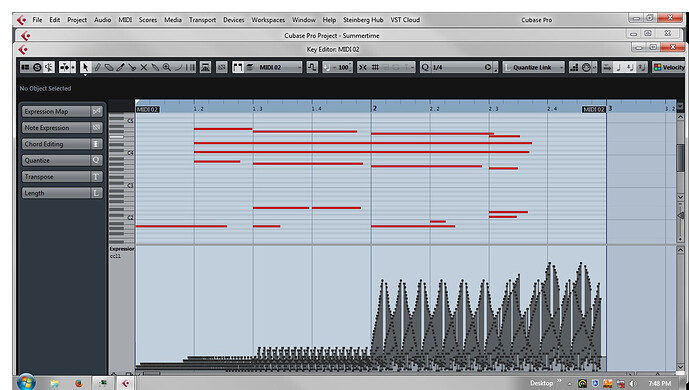Open the MIDI 02 part list dropdown
This screenshot has height=390, width=689.
tap(280, 67)
